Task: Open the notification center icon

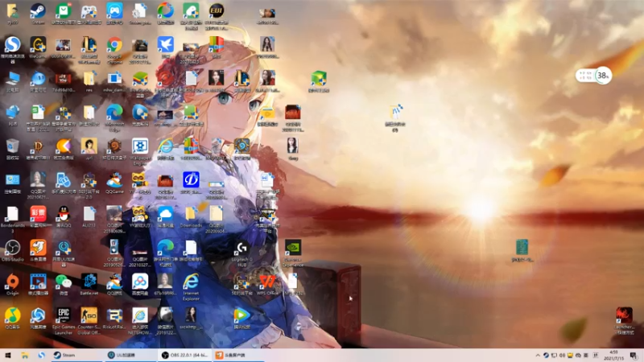Action: pos(634,356)
